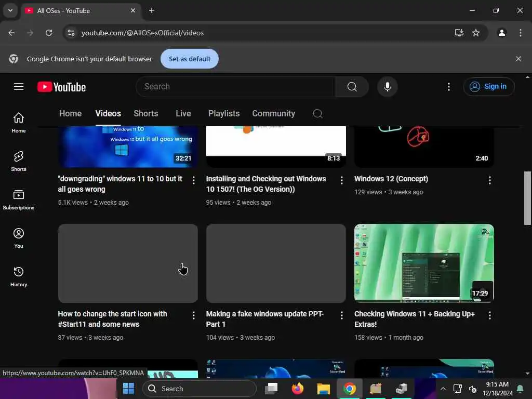Open Task View on the taskbar

[271, 389]
